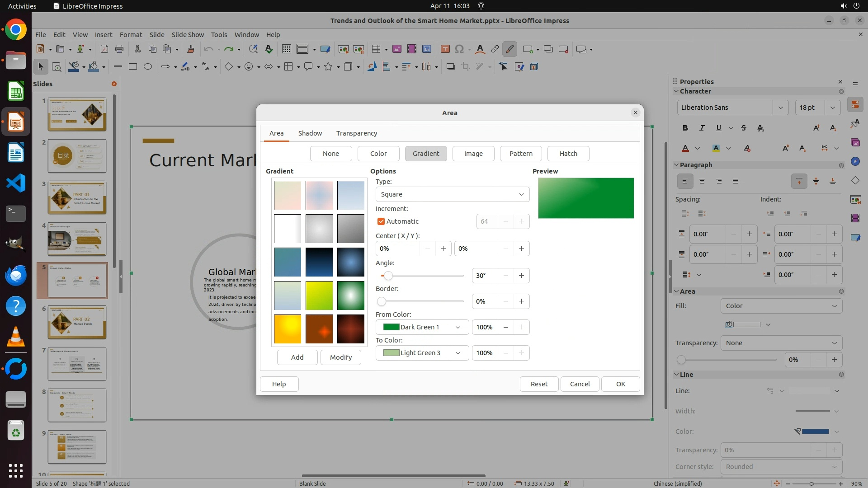Collapse the Paragraph section in sidebar
The width and height of the screenshot is (868, 488).
tap(677, 165)
